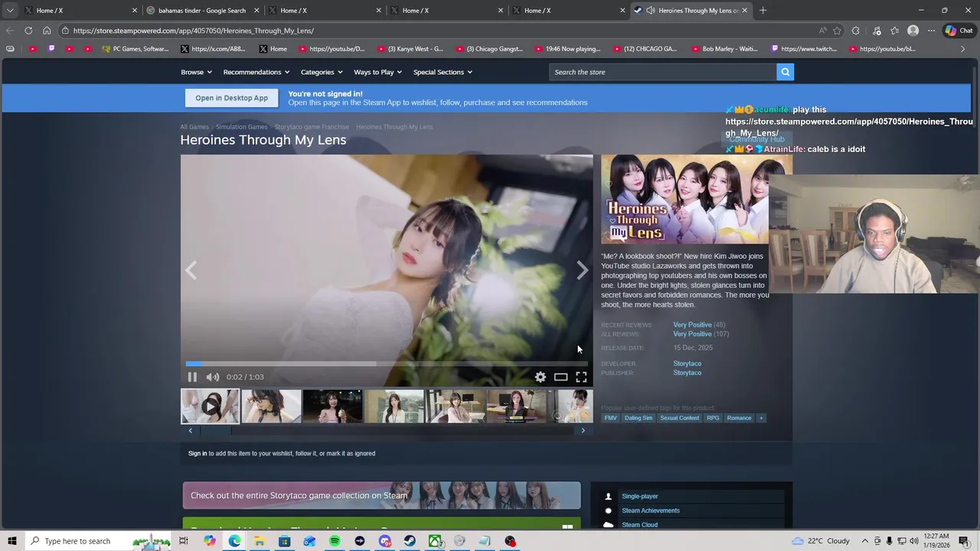This screenshot has height=551, width=980.
Task: Open Discord from the taskbar
Action: 385,541
